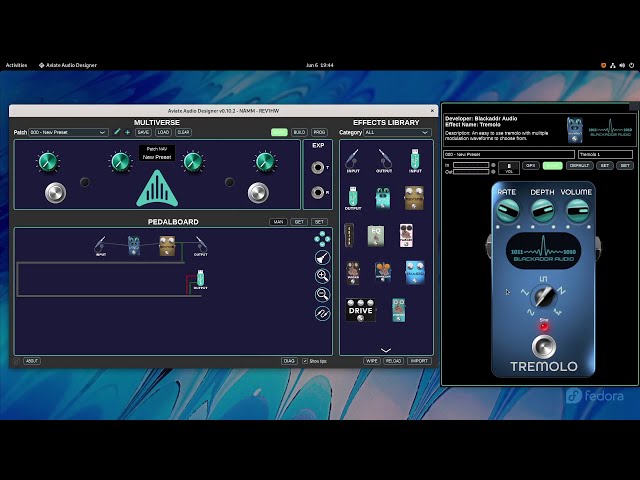Click the waveform selector knob on Tremolo
Screen dimensions: 640x480
tap(543, 296)
